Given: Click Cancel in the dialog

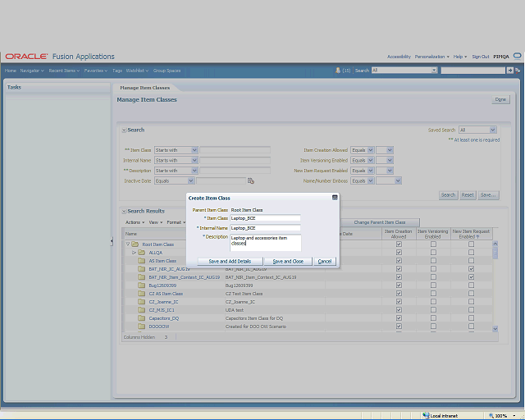Looking at the screenshot, I should [325, 261].
